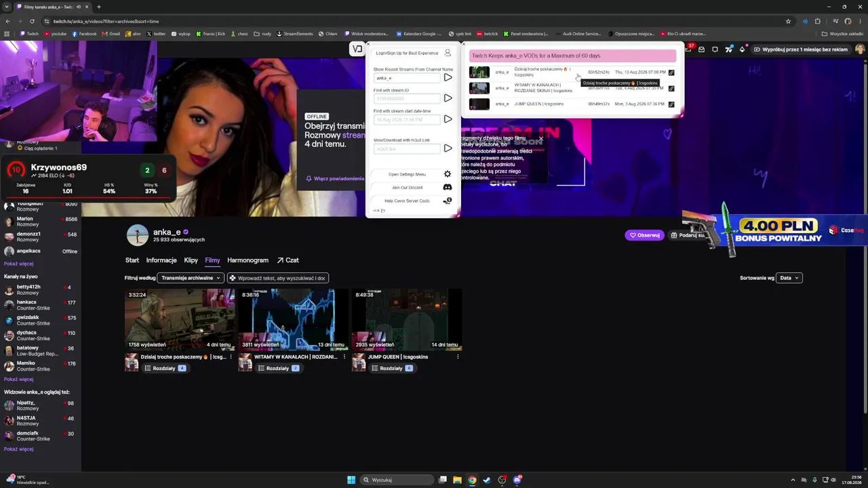The width and height of the screenshot is (868, 488).
Task: Expand Rozdziały chapters for Dzisiaj troche poskaczemy
Action: (165, 368)
